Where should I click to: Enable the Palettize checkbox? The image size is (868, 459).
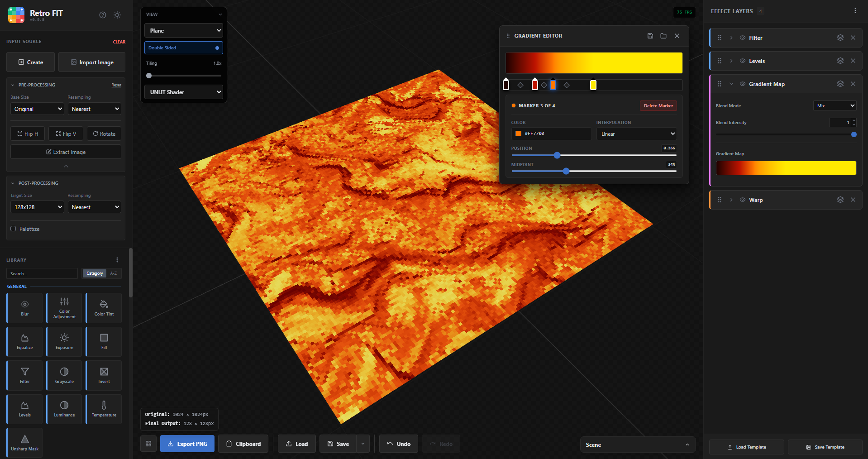(x=13, y=229)
